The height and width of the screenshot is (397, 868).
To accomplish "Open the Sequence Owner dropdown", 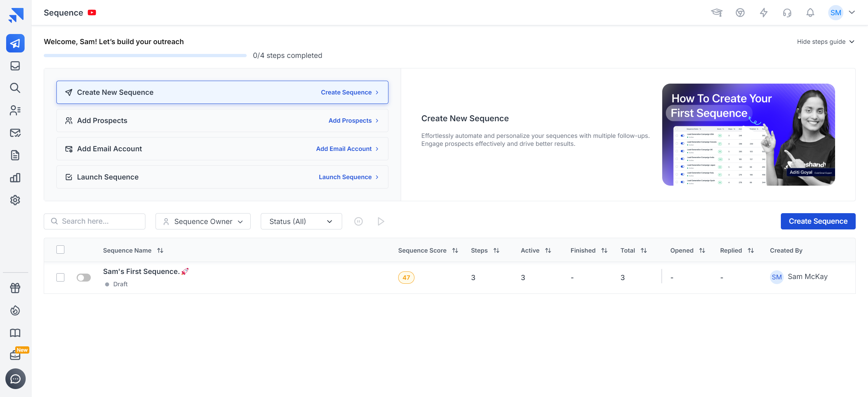I will [203, 221].
